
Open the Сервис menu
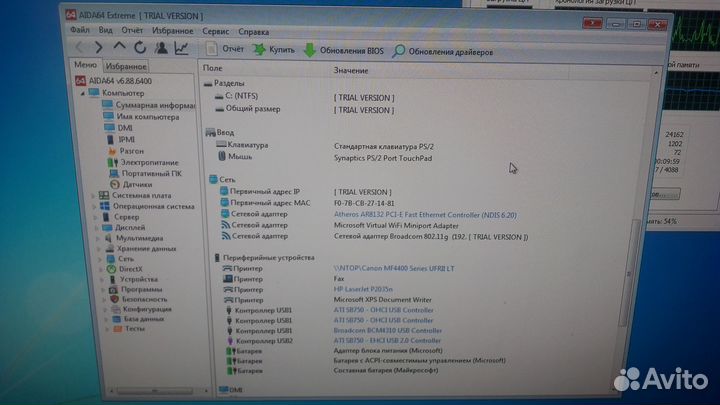[x=215, y=31]
